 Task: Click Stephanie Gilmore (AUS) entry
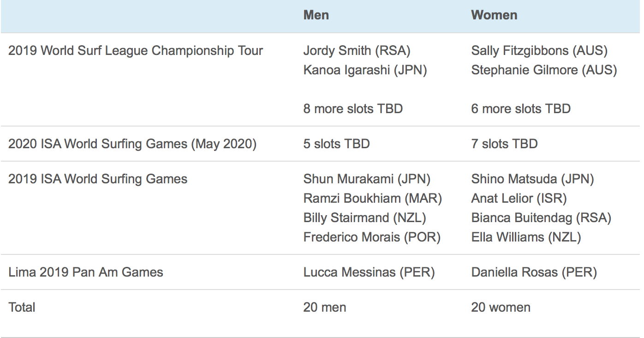click(x=544, y=70)
